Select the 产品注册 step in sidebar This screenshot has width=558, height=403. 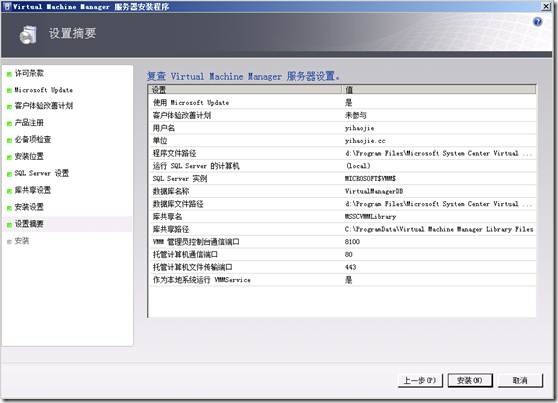[29, 123]
